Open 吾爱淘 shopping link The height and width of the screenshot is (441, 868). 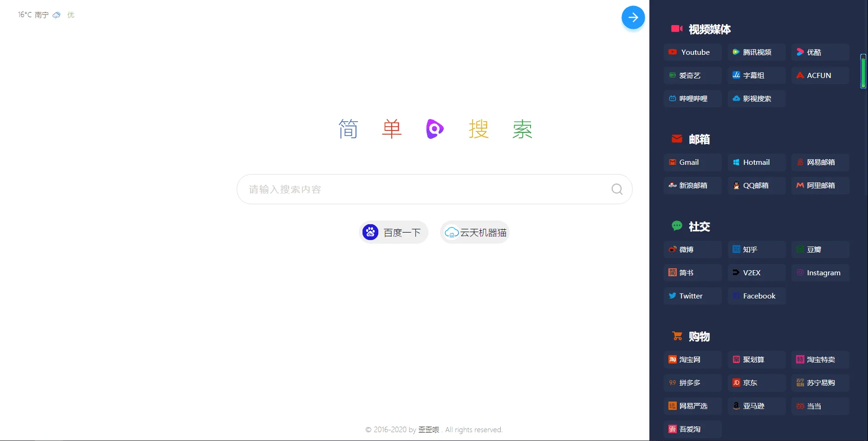tap(693, 429)
